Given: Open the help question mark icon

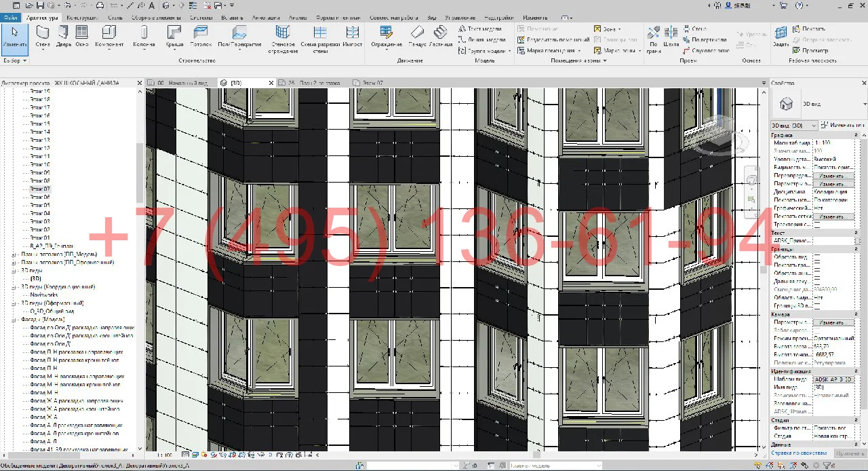Looking at the screenshot, I should tap(798, 5).
